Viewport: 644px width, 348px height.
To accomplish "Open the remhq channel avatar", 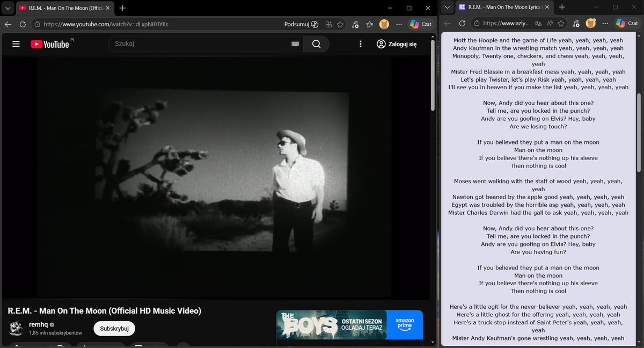I will click(17, 329).
